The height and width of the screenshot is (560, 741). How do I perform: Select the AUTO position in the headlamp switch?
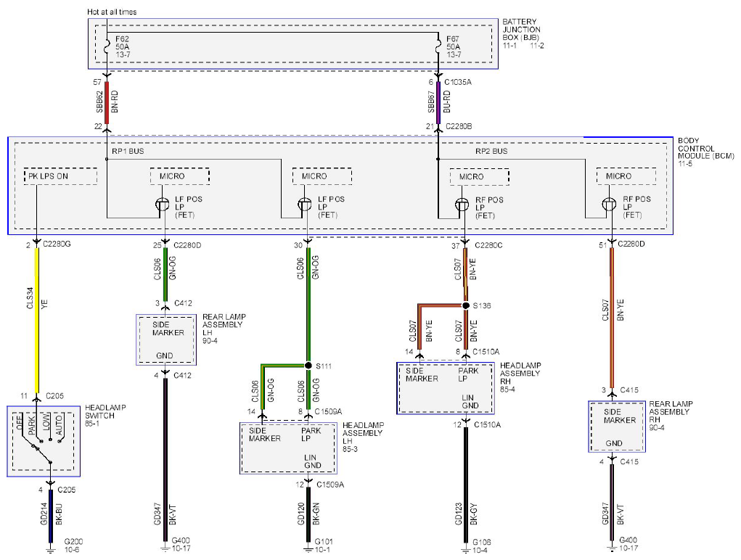[x=59, y=425]
